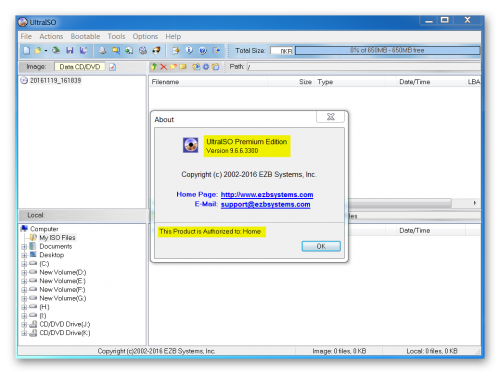The height and width of the screenshot is (374, 500).
Task: Expand New Volume(G:) tree node
Action: coord(24,299)
